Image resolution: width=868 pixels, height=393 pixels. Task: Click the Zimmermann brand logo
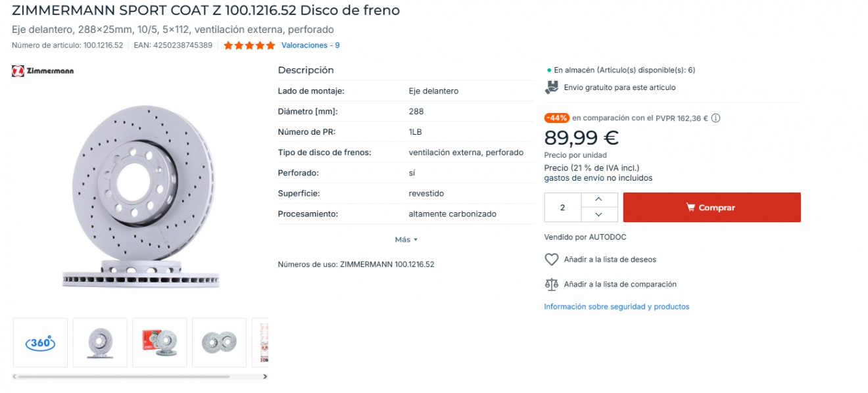point(43,71)
